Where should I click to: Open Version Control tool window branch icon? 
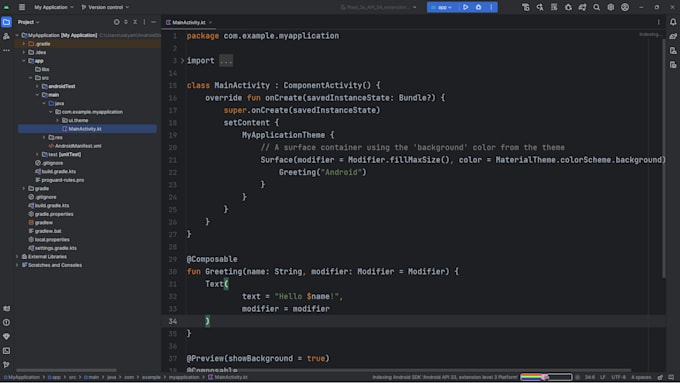click(x=7, y=365)
